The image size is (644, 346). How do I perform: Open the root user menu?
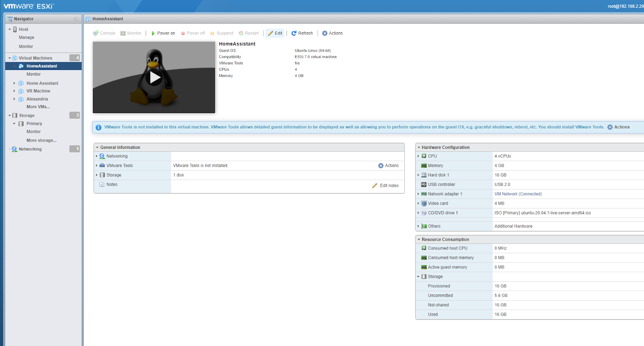[626, 6]
